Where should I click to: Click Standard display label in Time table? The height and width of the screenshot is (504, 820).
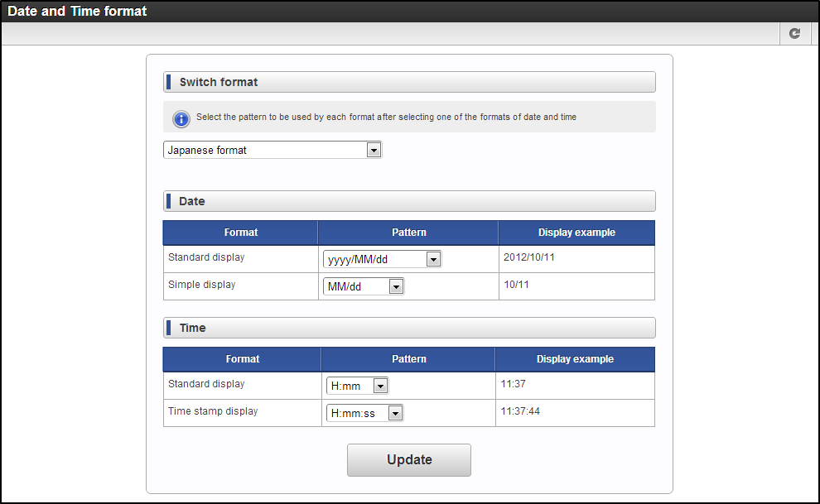[x=206, y=384]
